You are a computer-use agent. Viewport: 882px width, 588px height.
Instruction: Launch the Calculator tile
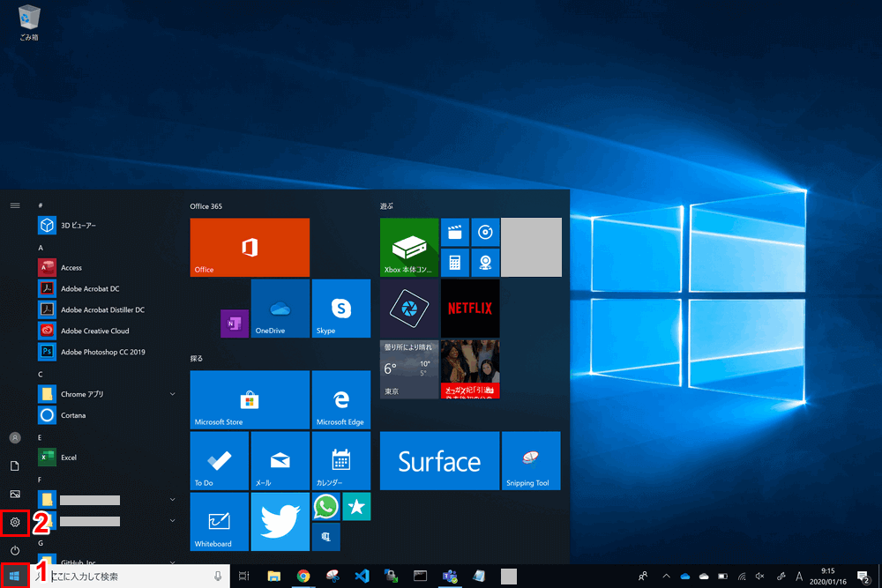[454, 263]
